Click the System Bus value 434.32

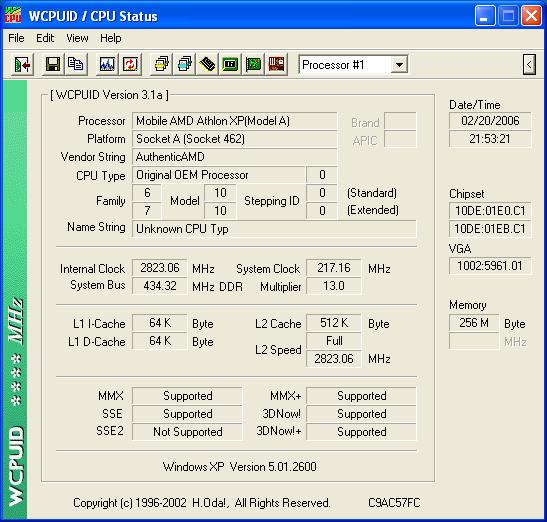[160, 286]
